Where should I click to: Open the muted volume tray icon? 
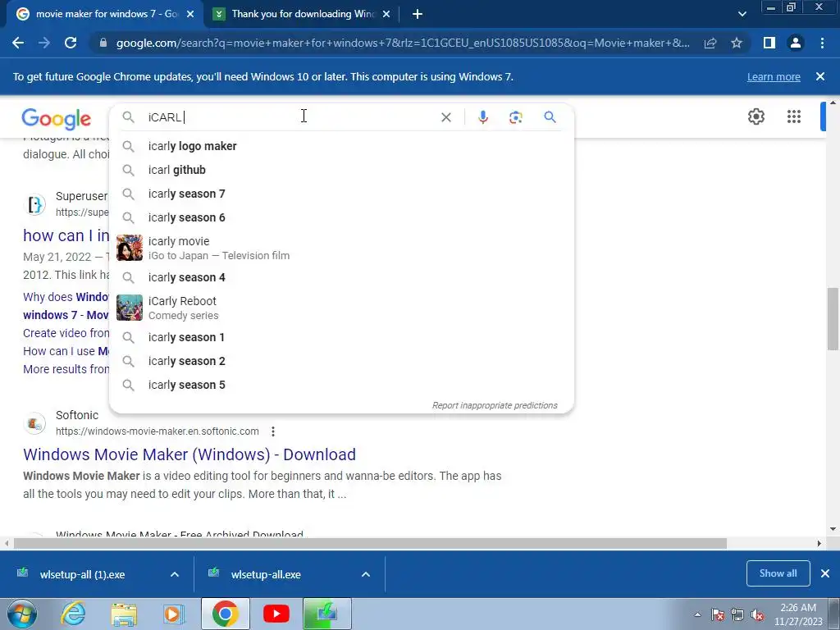pyautogui.click(x=757, y=615)
